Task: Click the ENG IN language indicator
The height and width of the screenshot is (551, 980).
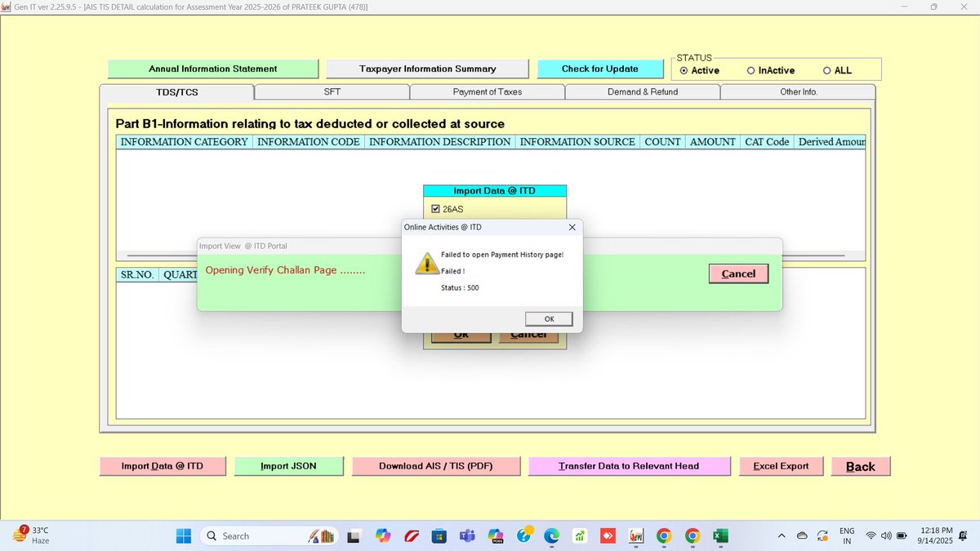Action: pos(847,536)
